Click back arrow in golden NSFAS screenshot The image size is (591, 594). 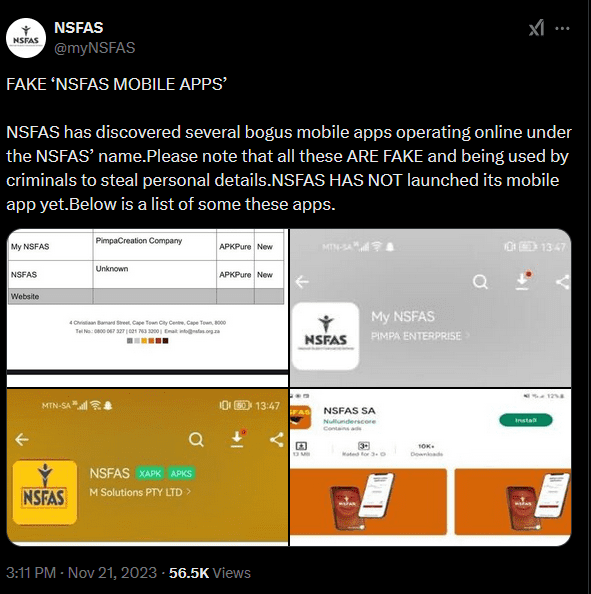22,439
